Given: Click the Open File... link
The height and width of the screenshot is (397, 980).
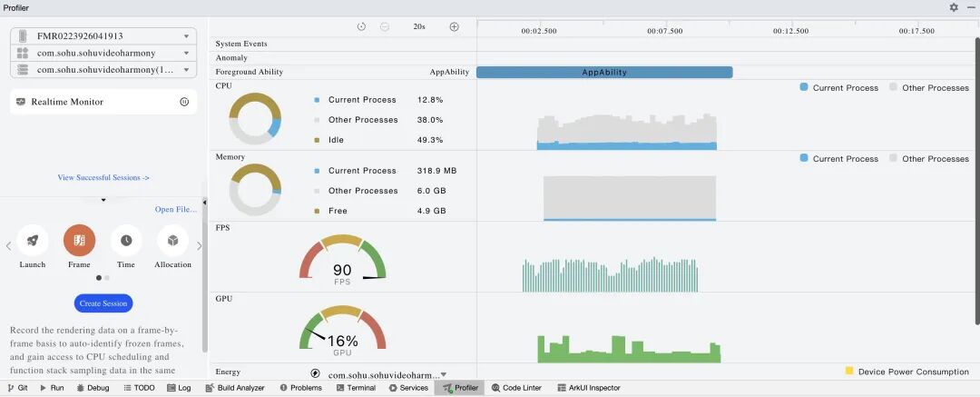Looking at the screenshot, I should click(176, 209).
